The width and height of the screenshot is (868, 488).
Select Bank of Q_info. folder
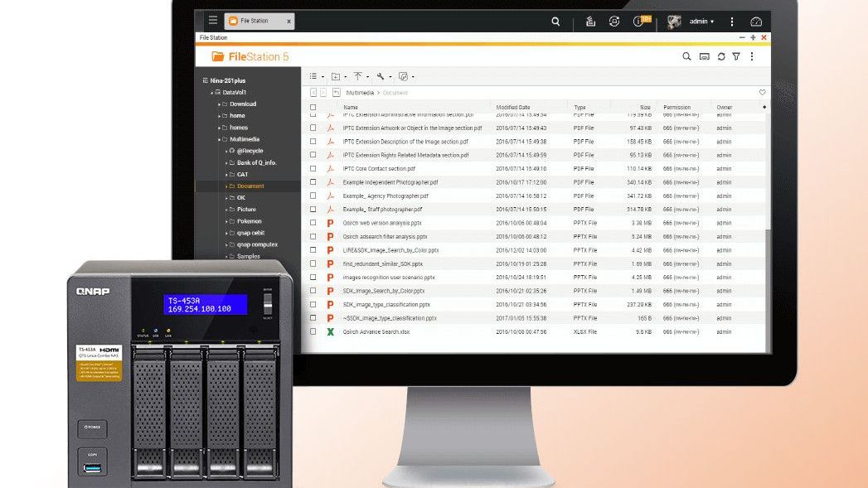[256, 162]
